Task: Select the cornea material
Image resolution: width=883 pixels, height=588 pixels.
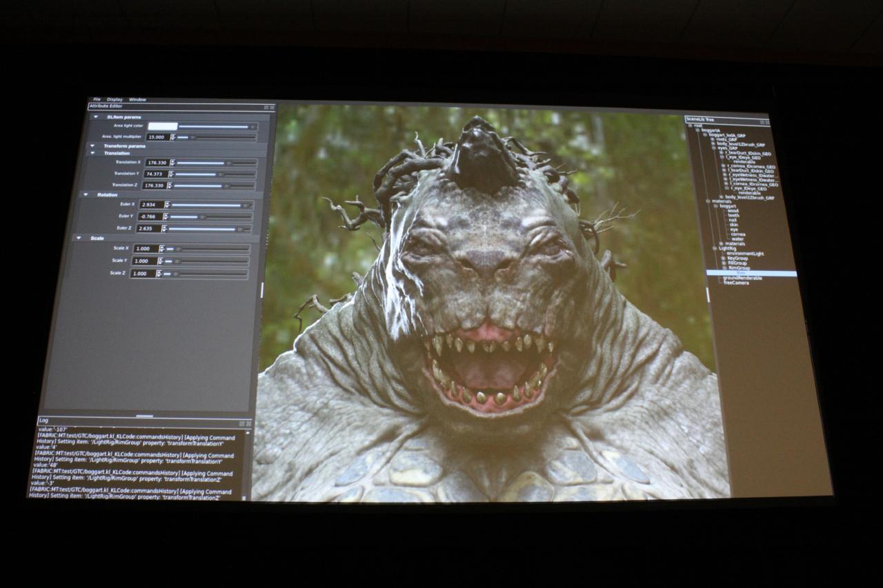Action: click(737, 234)
